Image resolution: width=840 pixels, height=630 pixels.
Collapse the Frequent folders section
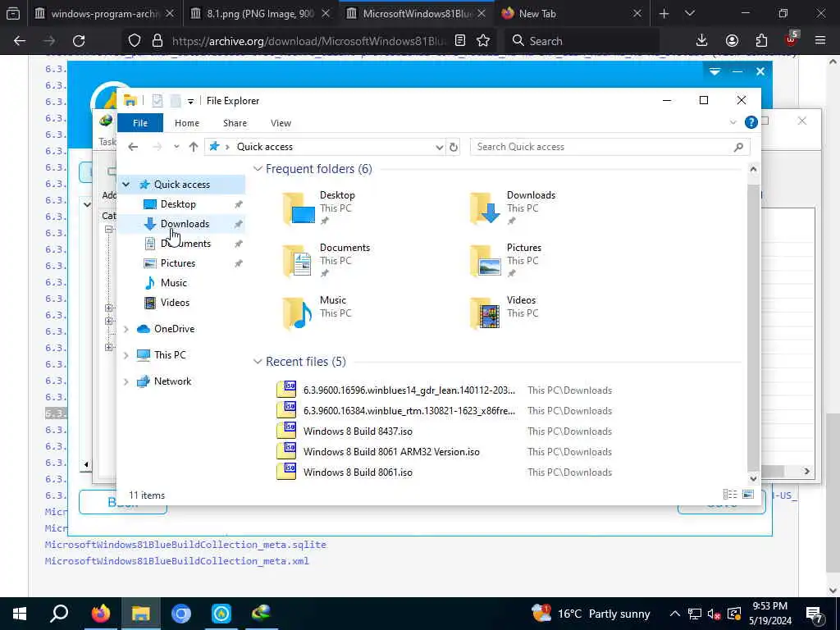(x=258, y=169)
